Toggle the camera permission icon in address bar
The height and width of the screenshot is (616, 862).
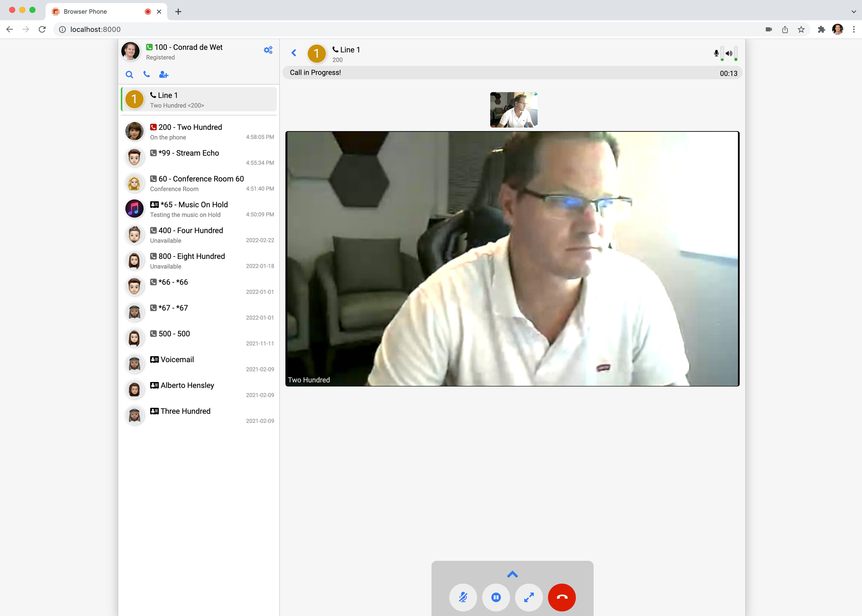(769, 29)
